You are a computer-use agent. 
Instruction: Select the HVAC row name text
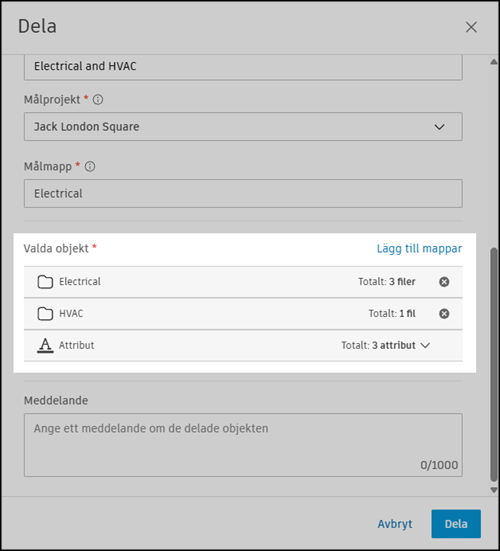[71, 313]
